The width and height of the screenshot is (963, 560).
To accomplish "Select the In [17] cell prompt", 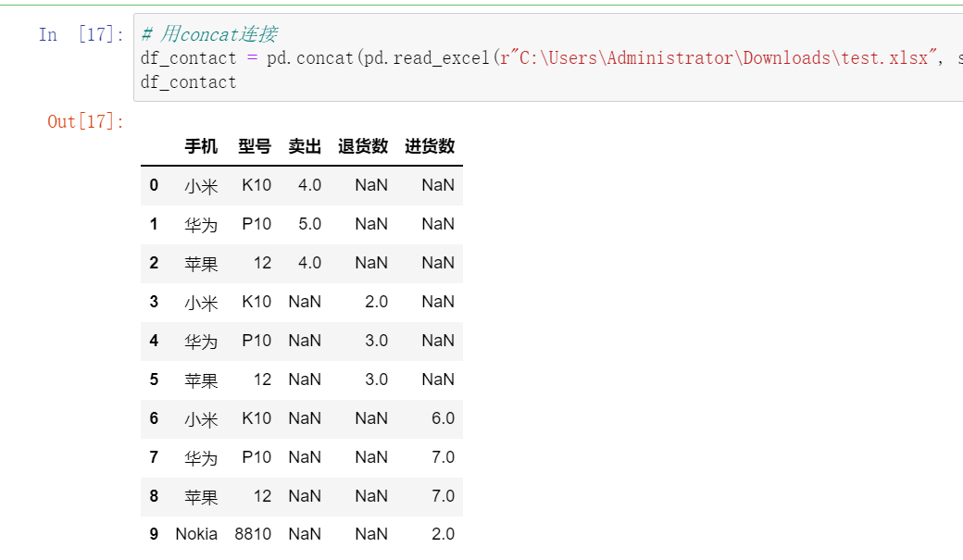I will (81, 35).
